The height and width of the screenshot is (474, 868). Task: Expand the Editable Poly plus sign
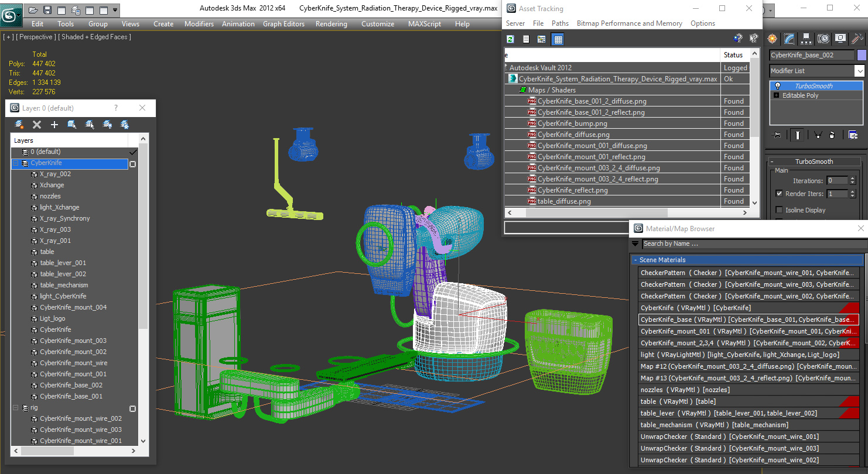click(x=777, y=95)
